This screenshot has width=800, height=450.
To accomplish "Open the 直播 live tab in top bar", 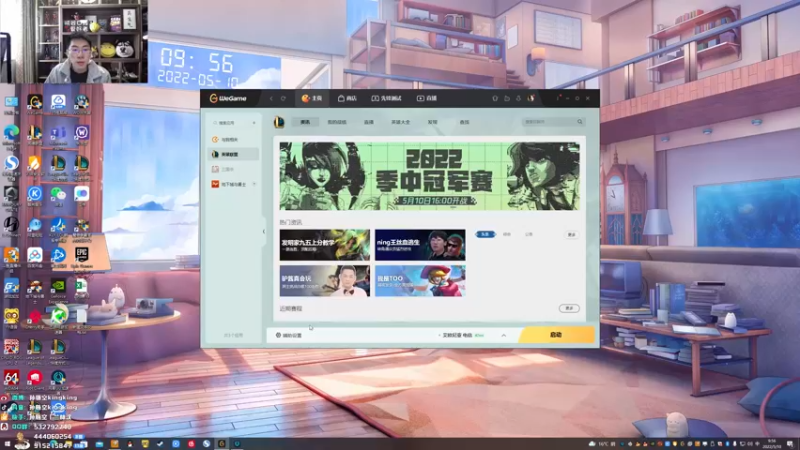I will 427,98.
